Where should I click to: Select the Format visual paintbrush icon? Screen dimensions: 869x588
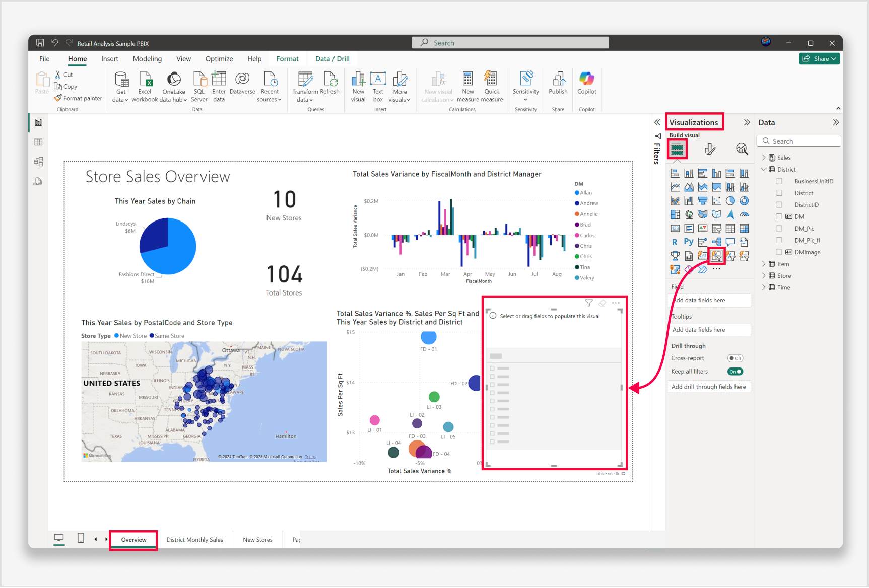pyautogui.click(x=710, y=149)
